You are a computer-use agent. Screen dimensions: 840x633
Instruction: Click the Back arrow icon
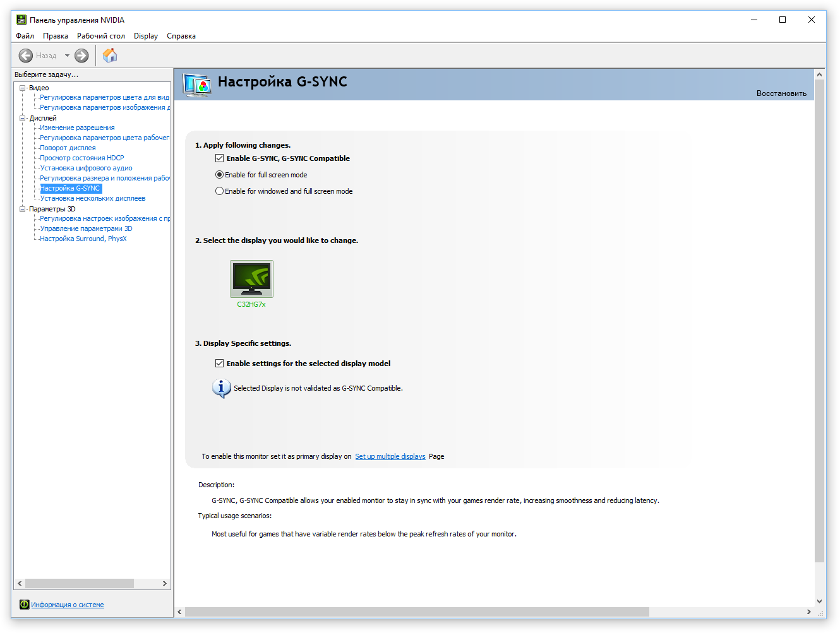(x=26, y=56)
